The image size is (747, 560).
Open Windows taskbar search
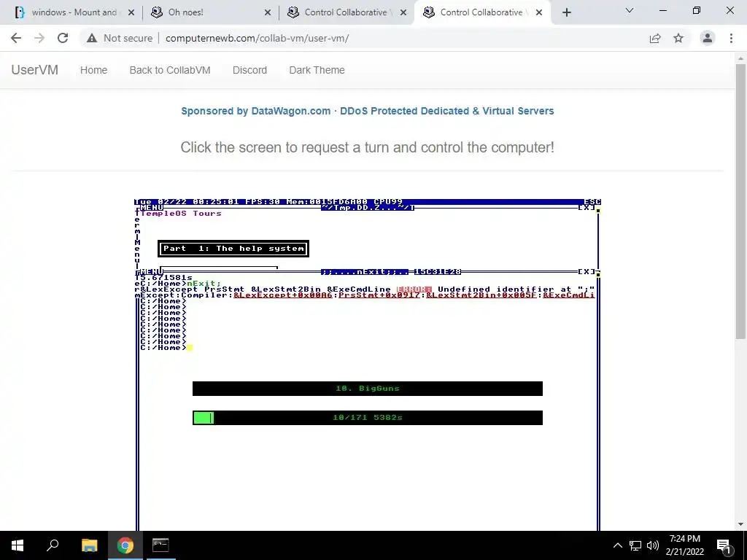point(53,545)
